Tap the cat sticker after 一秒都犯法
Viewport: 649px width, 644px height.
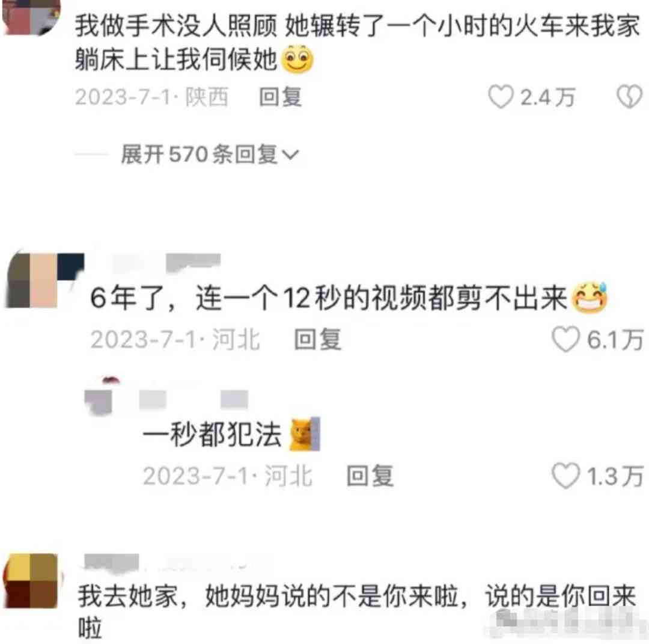(x=305, y=434)
